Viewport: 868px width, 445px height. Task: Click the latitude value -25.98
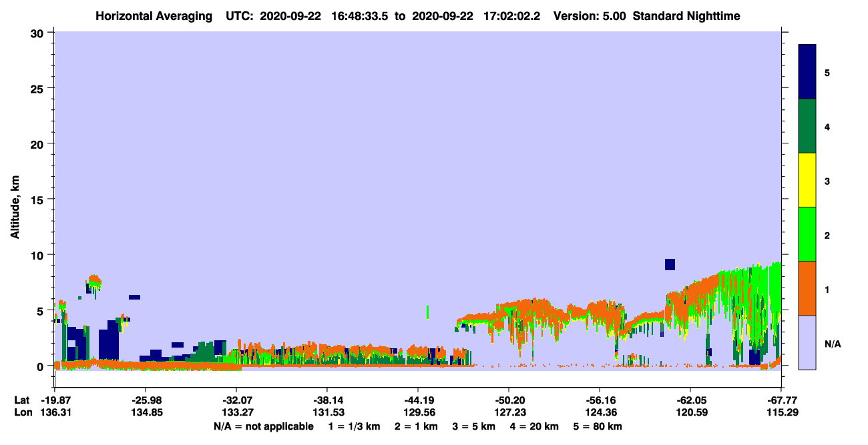point(145,400)
